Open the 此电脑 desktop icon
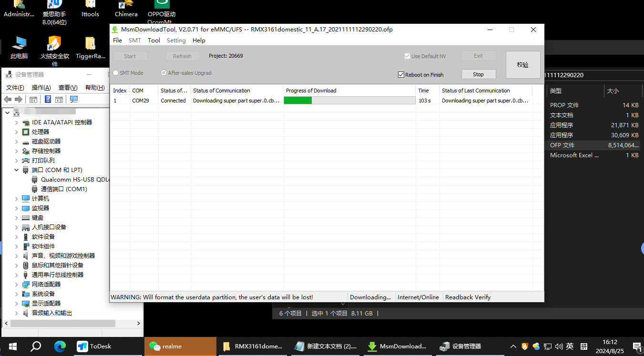The width and height of the screenshot is (644, 356). (19, 48)
